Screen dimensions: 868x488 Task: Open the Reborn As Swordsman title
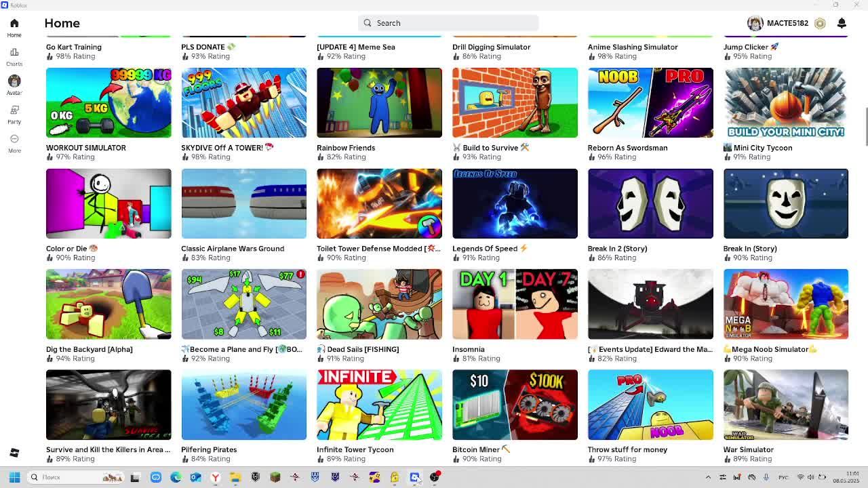point(628,148)
